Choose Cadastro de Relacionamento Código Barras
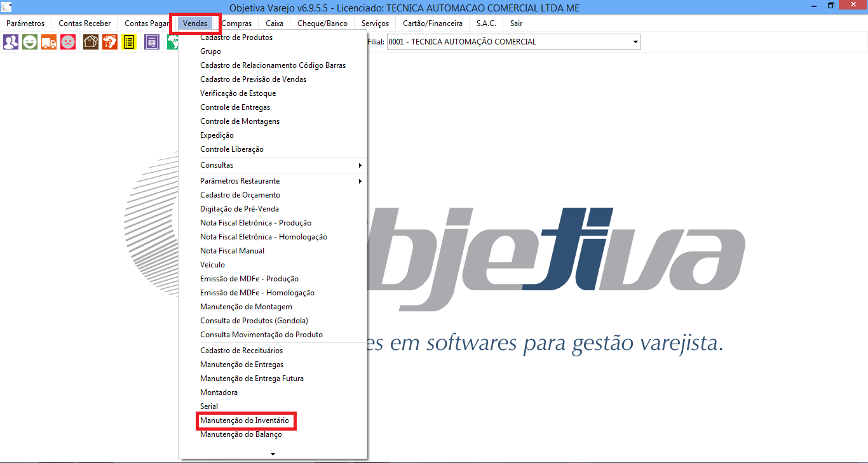Viewport: 868px width, 463px height. (273, 65)
